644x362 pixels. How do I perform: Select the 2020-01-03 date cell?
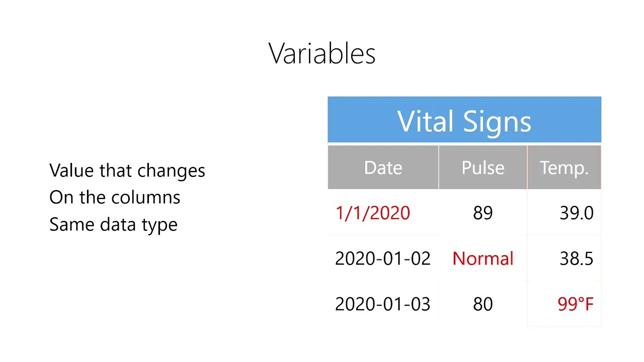click(x=383, y=304)
